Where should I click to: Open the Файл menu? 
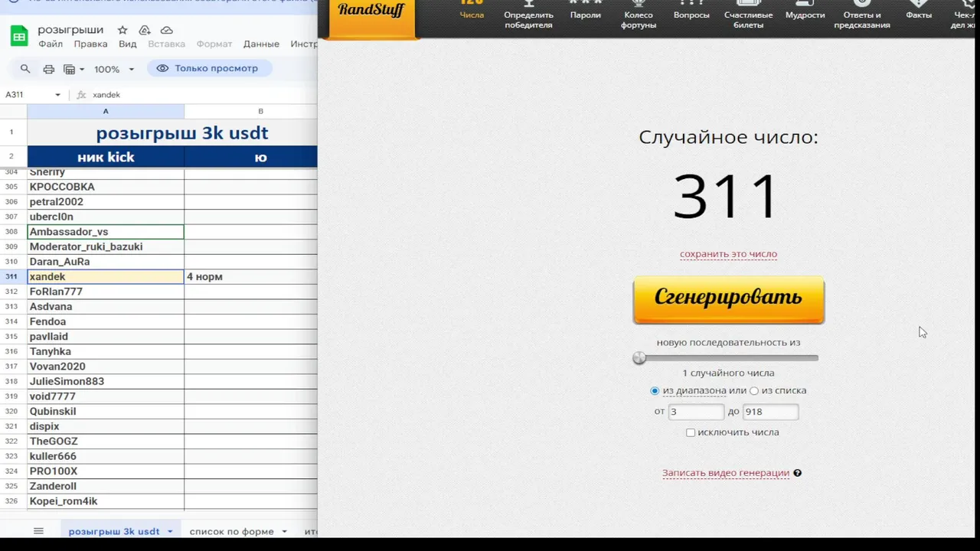point(51,44)
